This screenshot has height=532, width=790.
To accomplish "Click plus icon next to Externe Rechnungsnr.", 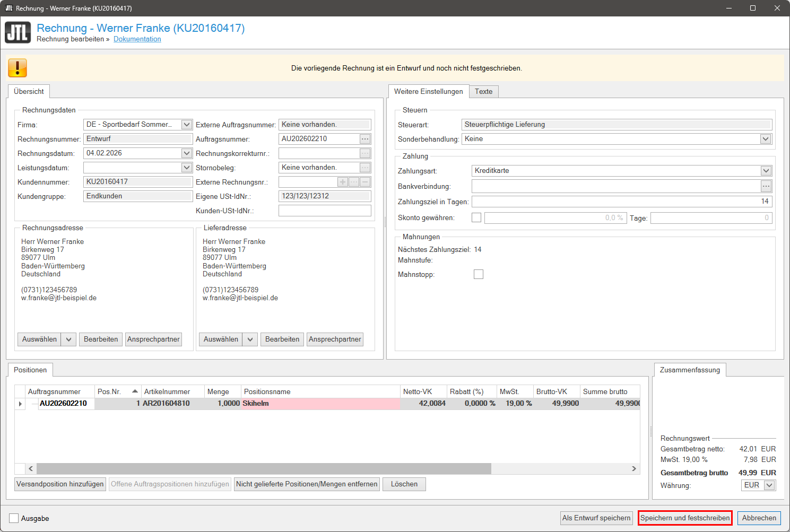I will click(x=343, y=182).
